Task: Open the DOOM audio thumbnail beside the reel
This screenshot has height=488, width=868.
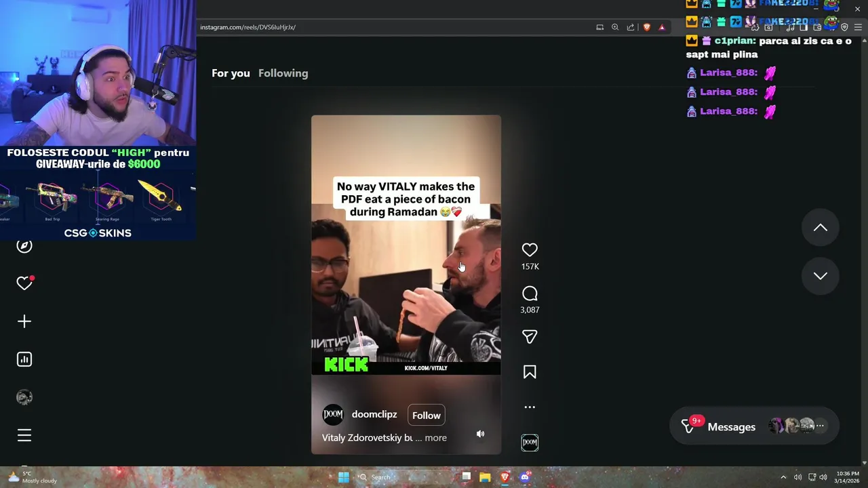Action: pos(530,443)
